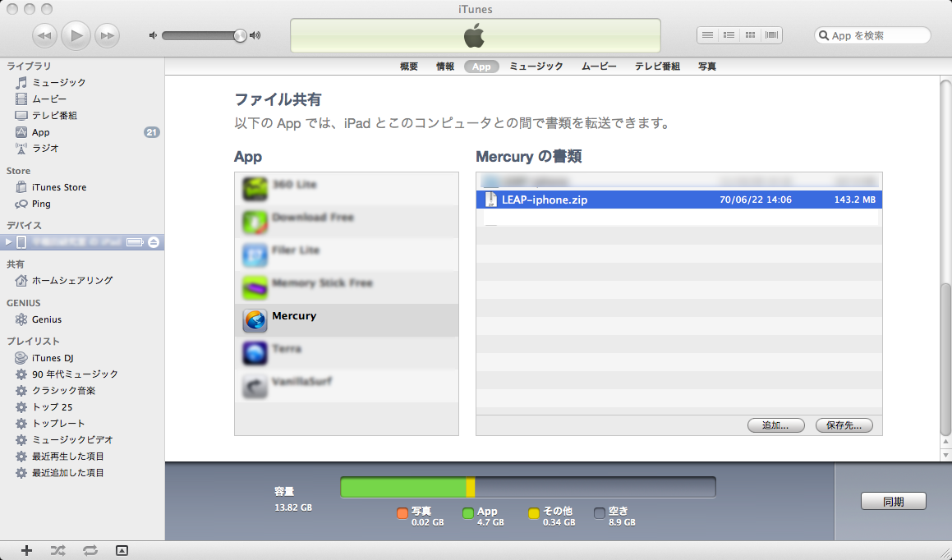Click the gray 空き legend swatch
This screenshot has height=560, width=952.
click(x=600, y=513)
